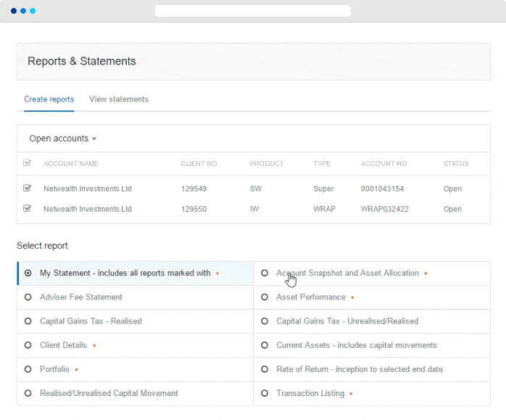This screenshot has width=506, height=420.
Task: Pick Capital Gains Tax - Realised report
Action: (x=28, y=321)
